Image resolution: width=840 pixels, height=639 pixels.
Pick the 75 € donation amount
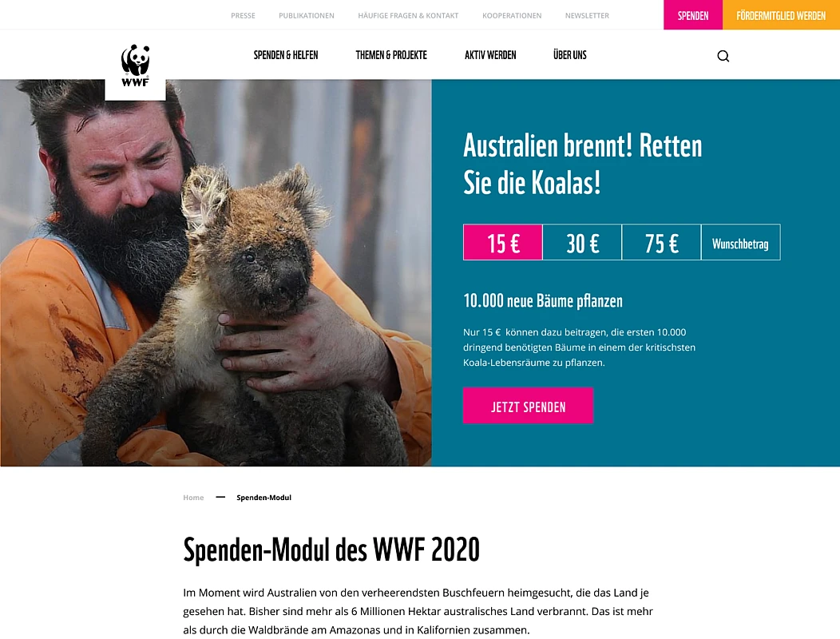click(x=661, y=242)
